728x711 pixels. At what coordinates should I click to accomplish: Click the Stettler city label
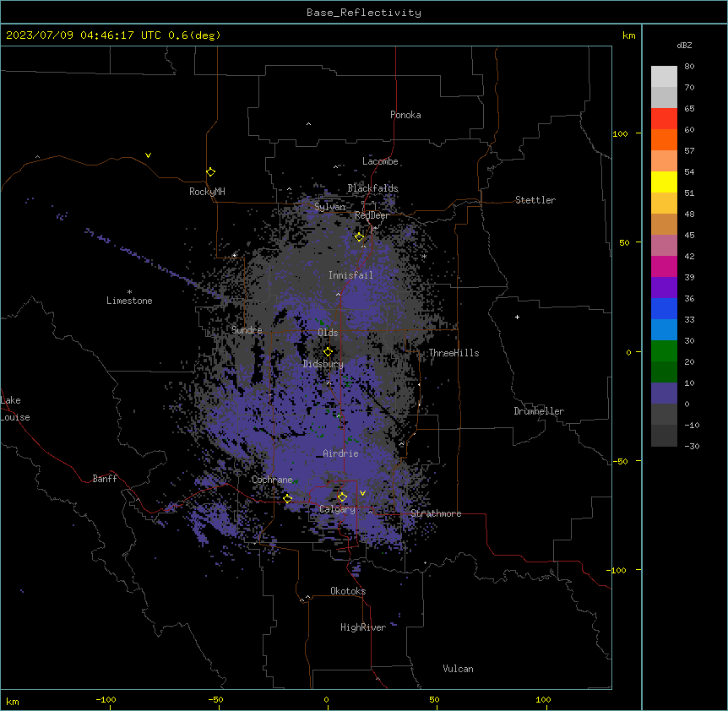click(x=535, y=200)
